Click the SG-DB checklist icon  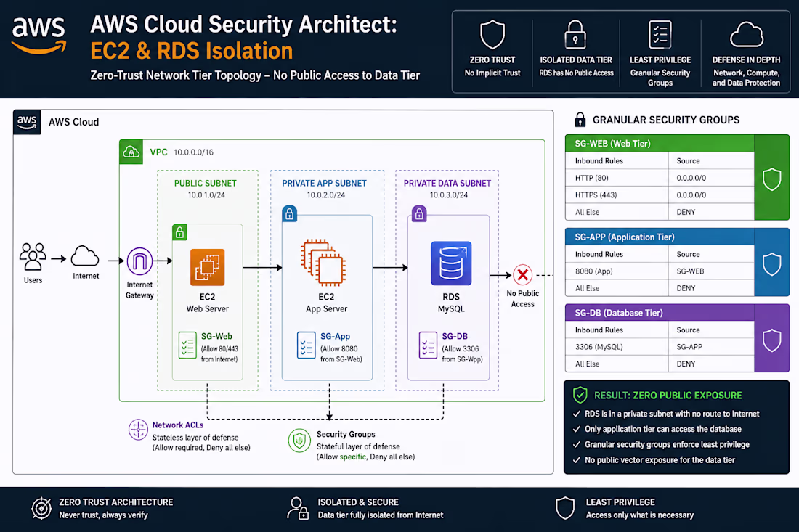coord(428,345)
